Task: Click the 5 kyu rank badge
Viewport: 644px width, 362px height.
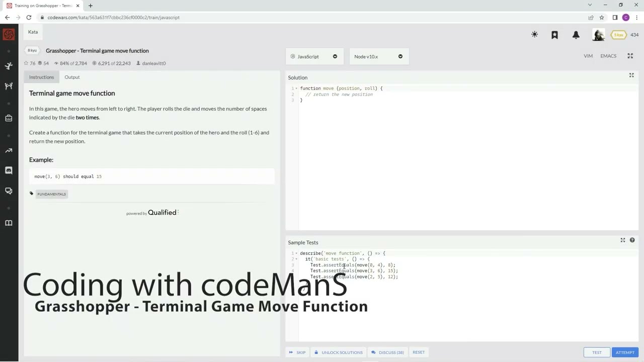Action: coord(618,35)
